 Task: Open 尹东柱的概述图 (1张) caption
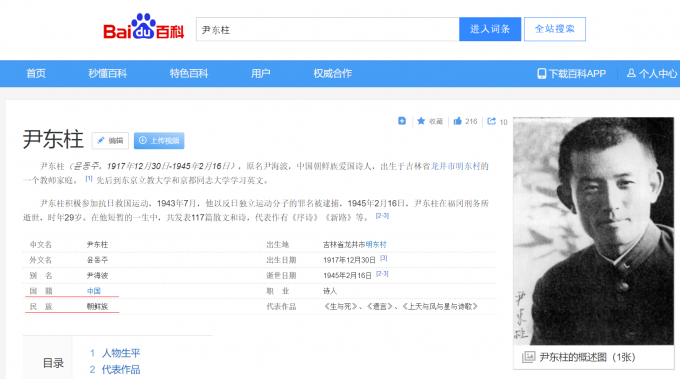[x=588, y=357]
